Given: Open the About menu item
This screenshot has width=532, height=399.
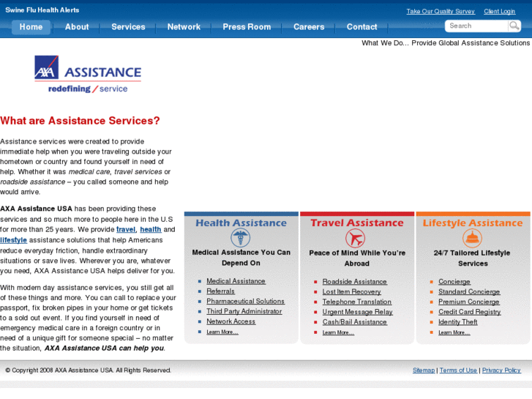Looking at the screenshot, I should click(x=77, y=27).
